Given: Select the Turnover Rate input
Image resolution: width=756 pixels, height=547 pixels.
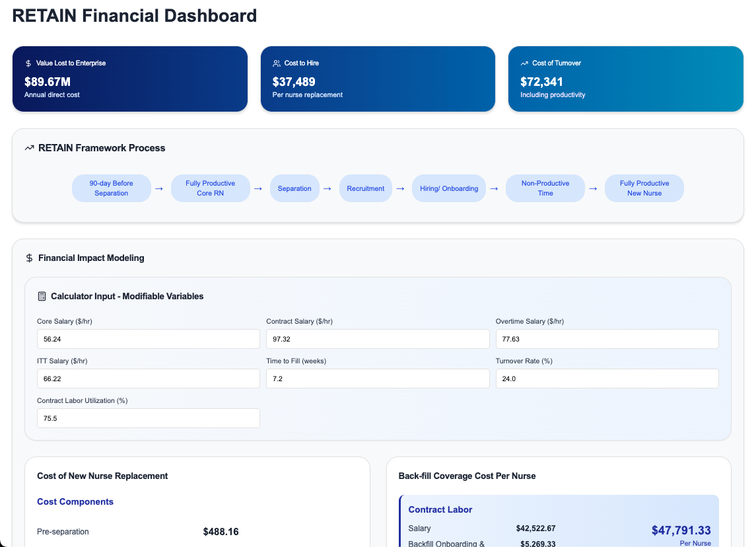Looking at the screenshot, I should click(x=607, y=378).
